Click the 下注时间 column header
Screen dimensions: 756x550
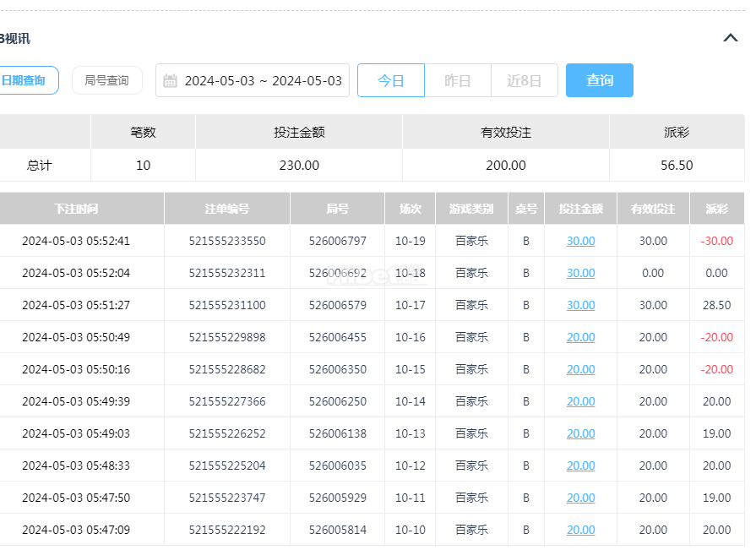tap(76, 209)
